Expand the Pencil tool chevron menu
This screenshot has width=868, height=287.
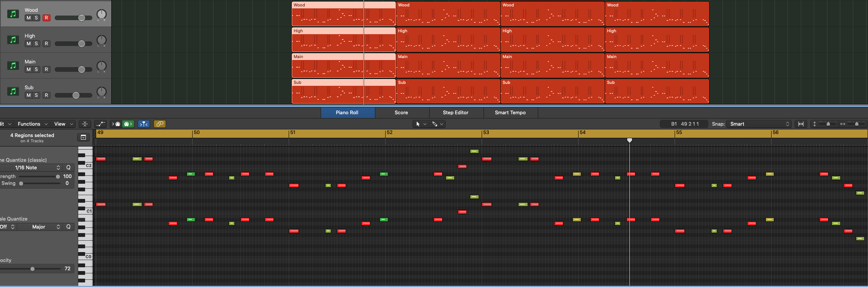(x=442, y=124)
